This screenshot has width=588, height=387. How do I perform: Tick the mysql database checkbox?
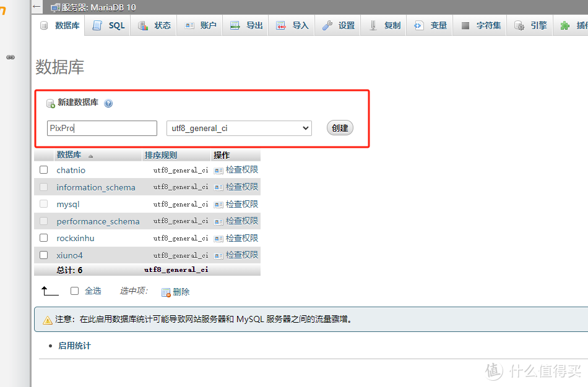pyautogui.click(x=44, y=204)
